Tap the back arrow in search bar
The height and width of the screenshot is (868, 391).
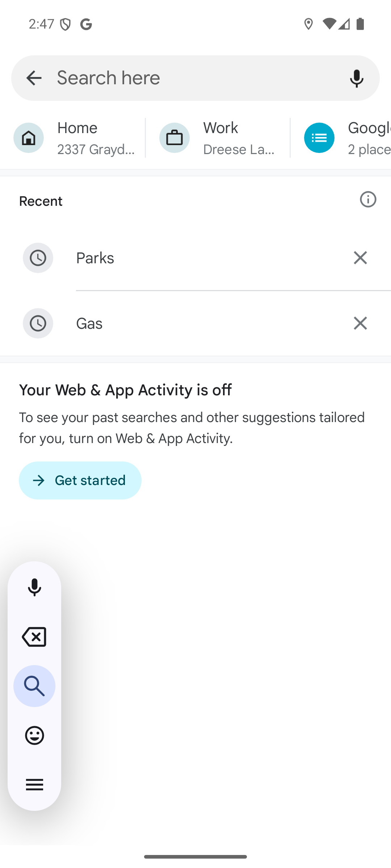tap(34, 78)
